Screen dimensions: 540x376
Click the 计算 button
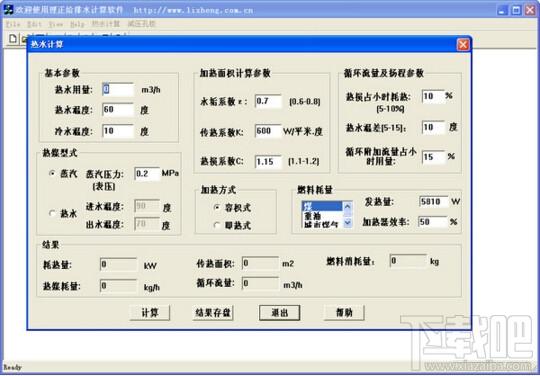click(x=150, y=313)
